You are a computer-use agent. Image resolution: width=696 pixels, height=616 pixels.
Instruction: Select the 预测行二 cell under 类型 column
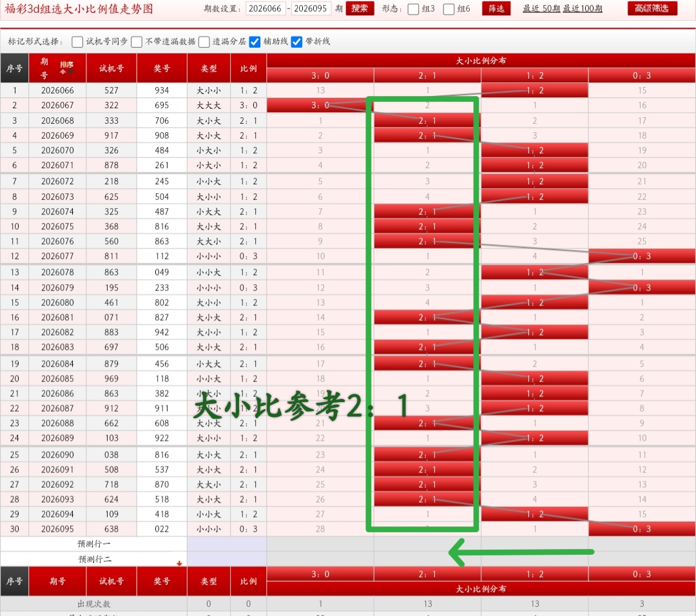point(209,559)
